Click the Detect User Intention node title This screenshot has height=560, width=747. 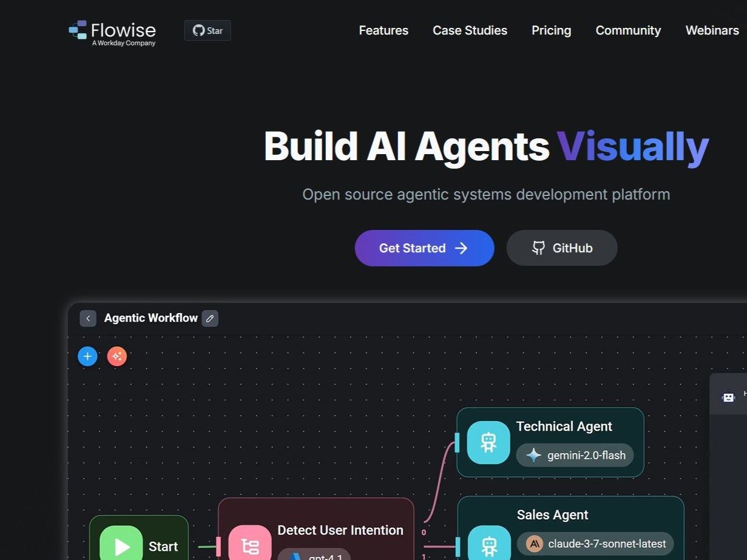click(x=340, y=530)
